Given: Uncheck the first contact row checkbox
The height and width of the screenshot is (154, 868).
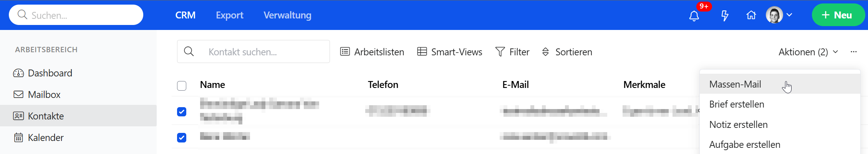Looking at the screenshot, I should [182, 112].
